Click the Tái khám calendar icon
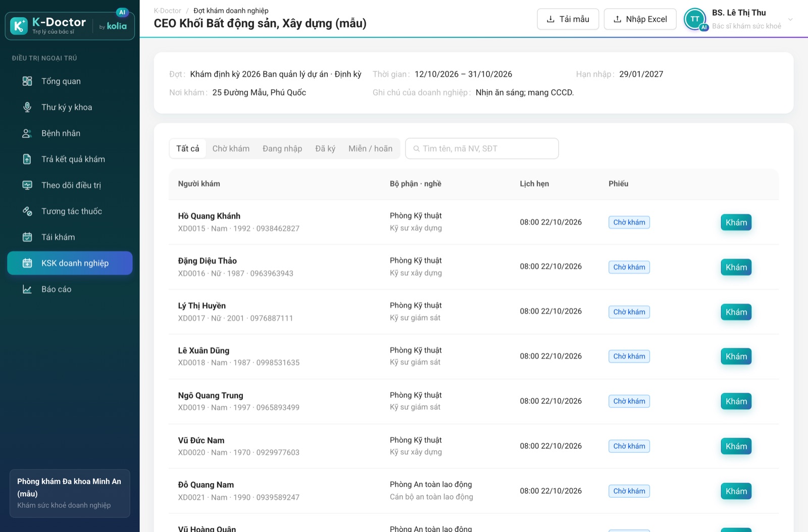808x532 pixels. pos(27,237)
